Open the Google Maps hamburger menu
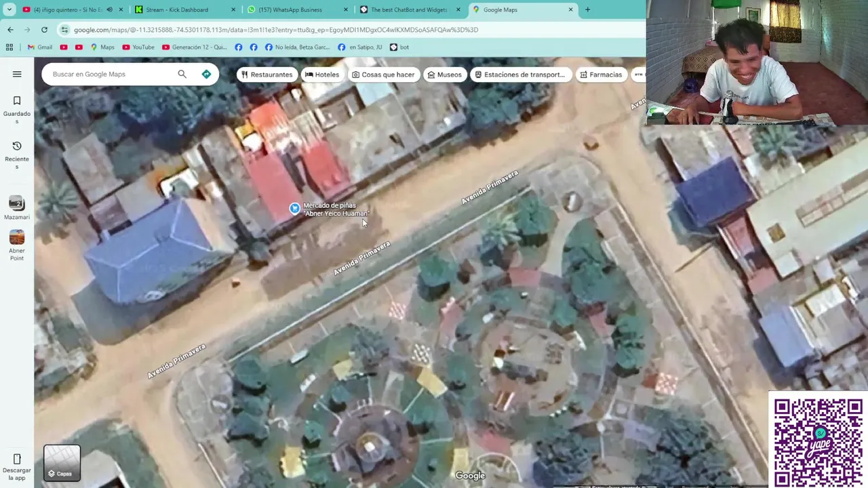This screenshot has height=488, width=868. pyautogui.click(x=17, y=74)
